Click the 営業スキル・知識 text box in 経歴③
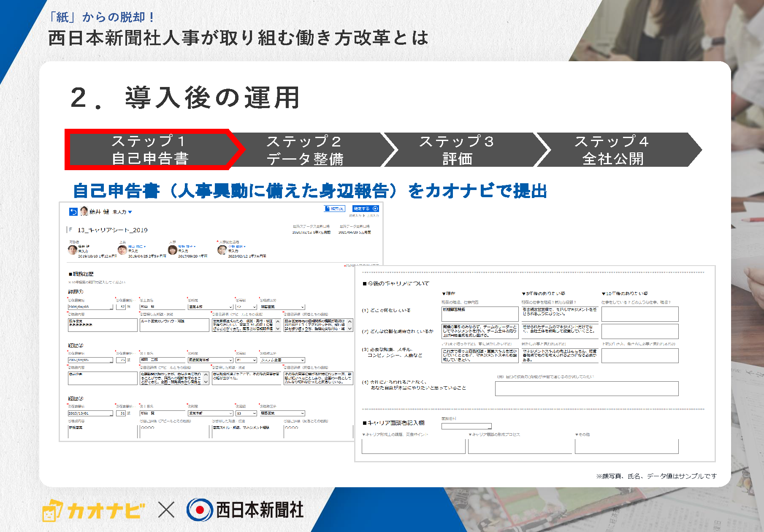The height and width of the screenshot is (532, 764). click(x=247, y=432)
